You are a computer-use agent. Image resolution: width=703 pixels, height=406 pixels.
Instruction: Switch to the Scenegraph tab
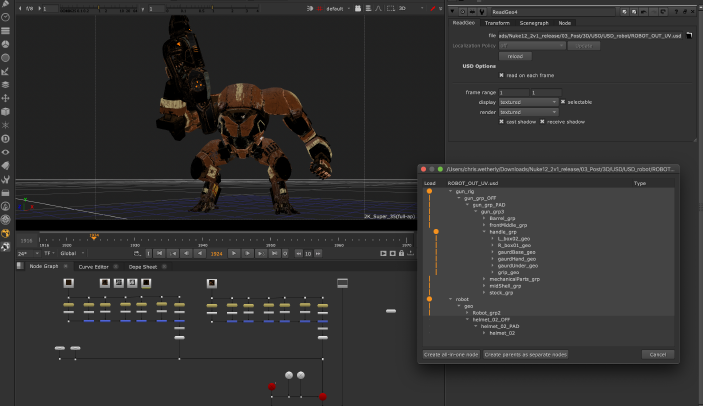[x=533, y=22]
